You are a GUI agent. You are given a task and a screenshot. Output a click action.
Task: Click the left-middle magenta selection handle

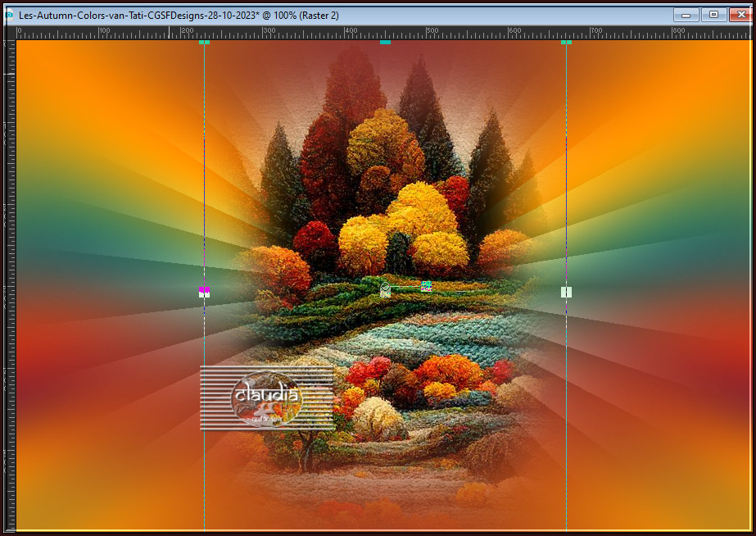205,292
